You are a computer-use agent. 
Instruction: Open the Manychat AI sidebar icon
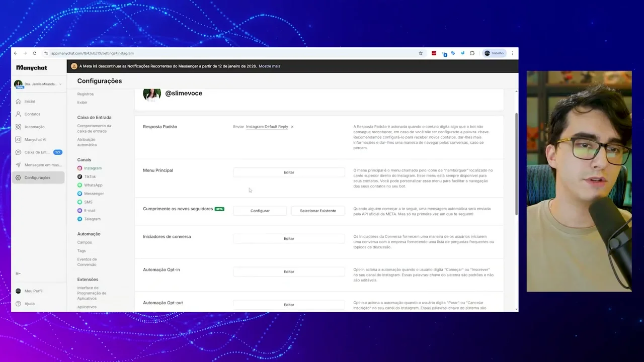(18, 139)
